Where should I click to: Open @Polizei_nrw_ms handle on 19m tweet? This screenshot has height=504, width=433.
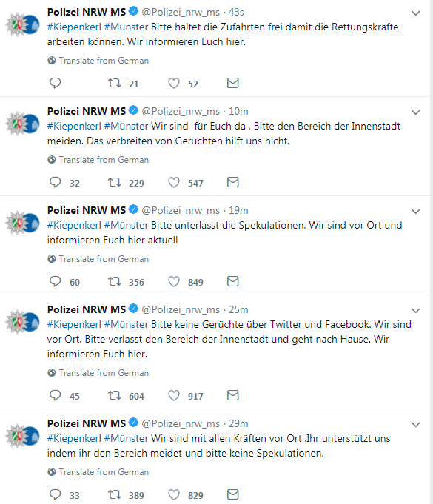point(181,210)
